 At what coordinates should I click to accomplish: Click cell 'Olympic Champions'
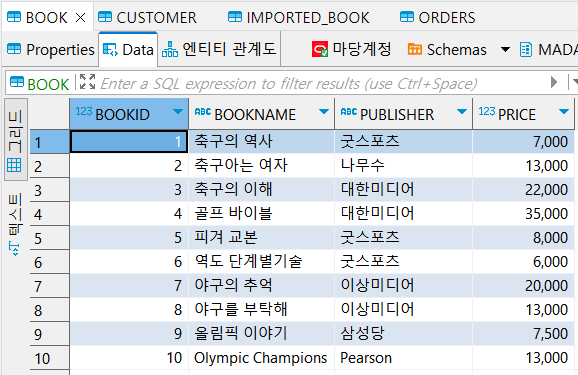[x=261, y=357]
